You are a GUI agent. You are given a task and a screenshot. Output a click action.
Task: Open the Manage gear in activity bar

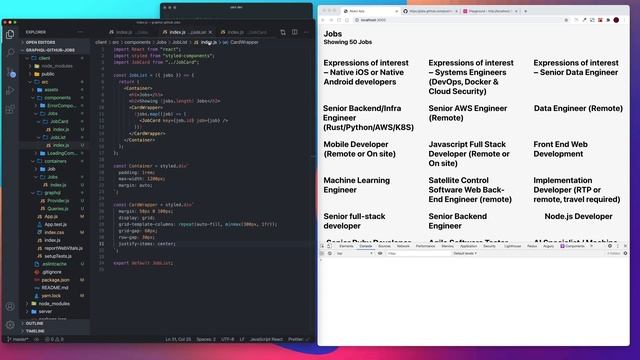point(10,325)
